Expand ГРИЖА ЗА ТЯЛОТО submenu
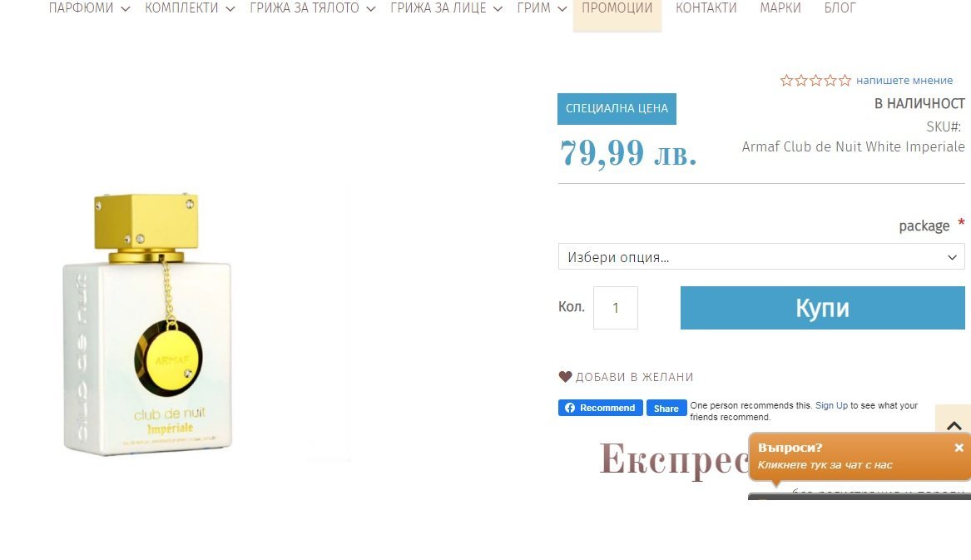Viewport: 971px width, 560px height. 371,8
